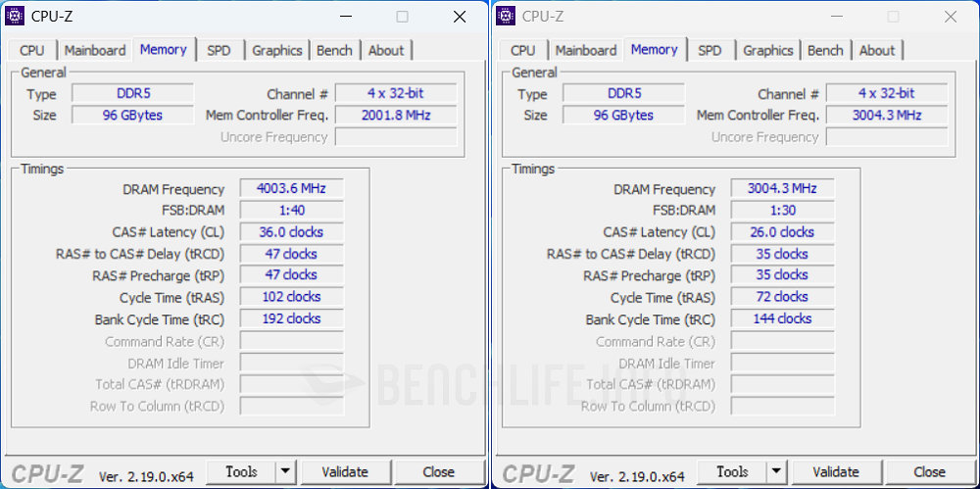Minimize the left CPU-Z window

pyautogui.click(x=345, y=17)
